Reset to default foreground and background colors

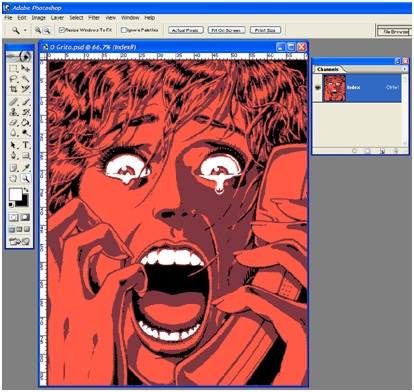11,204
